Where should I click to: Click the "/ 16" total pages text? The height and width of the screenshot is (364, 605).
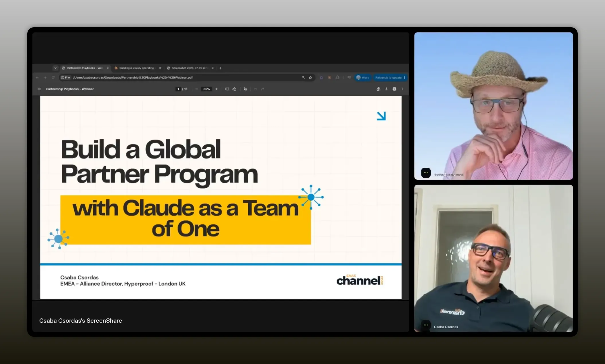click(185, 89)
